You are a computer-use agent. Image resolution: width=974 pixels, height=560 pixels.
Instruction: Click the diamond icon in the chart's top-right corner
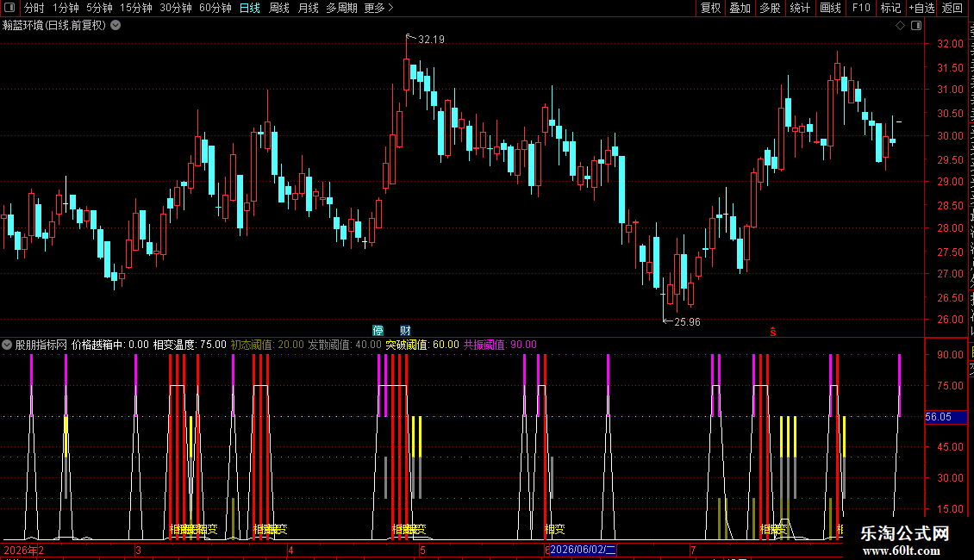click(900, 26)
